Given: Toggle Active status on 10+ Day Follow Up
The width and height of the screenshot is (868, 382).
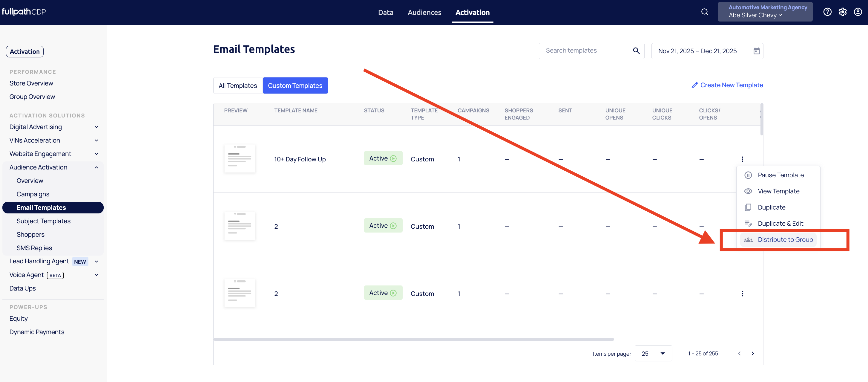Looking at the screenshot, I should (383, 158).
